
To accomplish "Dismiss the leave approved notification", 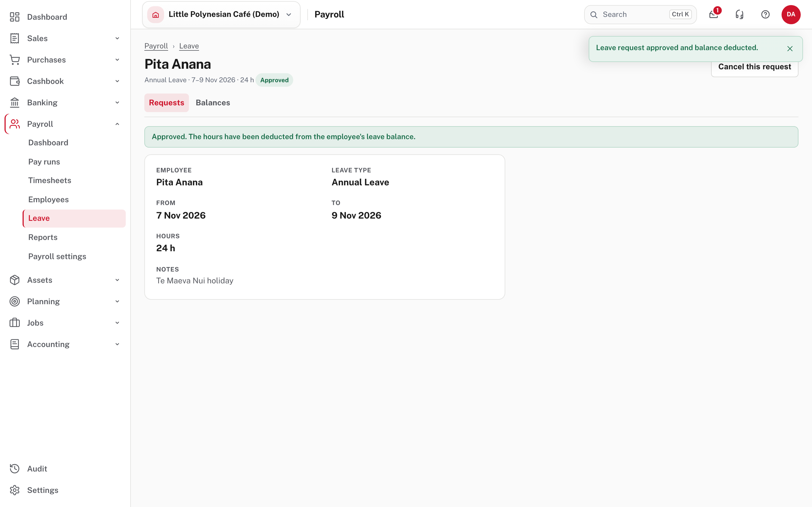I will pyautogui.click(x=790, y=49).
